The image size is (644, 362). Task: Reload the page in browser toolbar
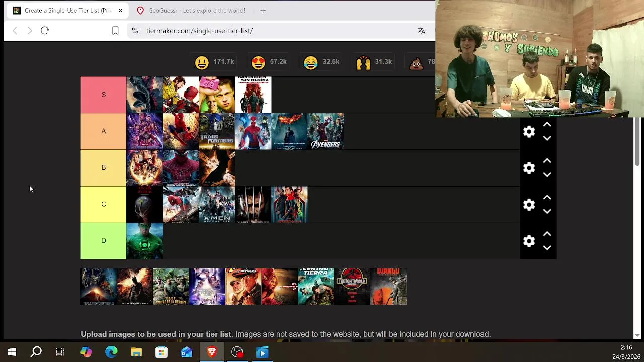pyautogui.click(x=45, y=31)
